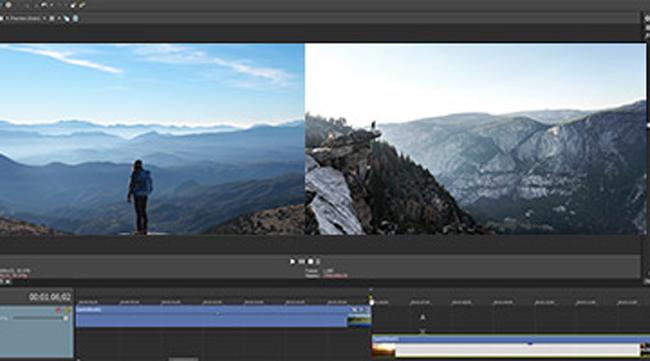Click the left preview image of the hiker

(152, 139)
